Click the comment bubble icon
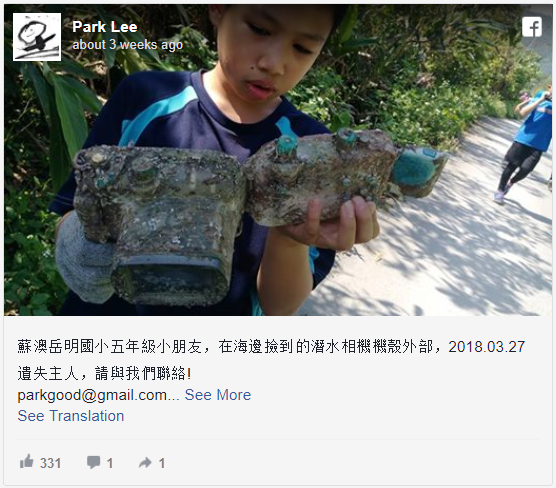Screen dimensions: 556x488 [93, 462]
